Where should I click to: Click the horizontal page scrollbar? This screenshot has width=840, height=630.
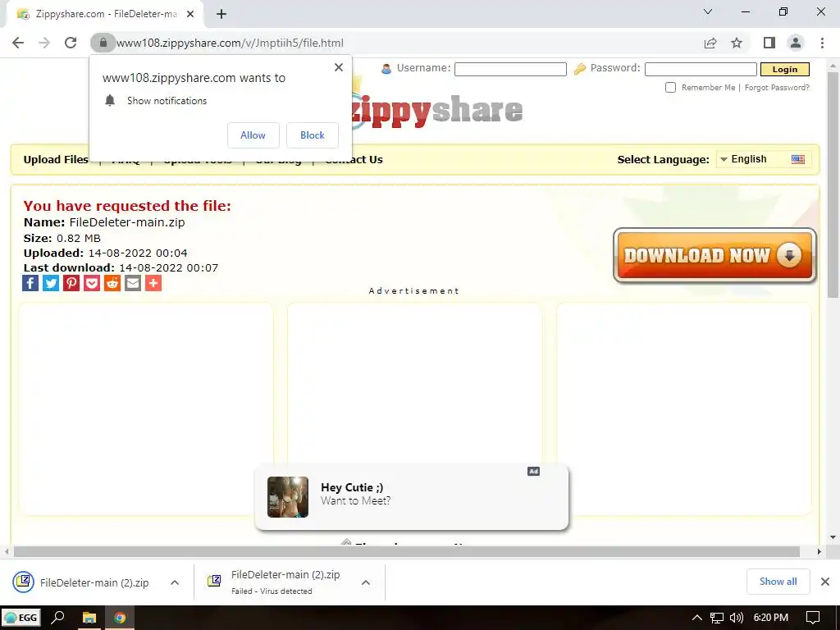point(407,551)
